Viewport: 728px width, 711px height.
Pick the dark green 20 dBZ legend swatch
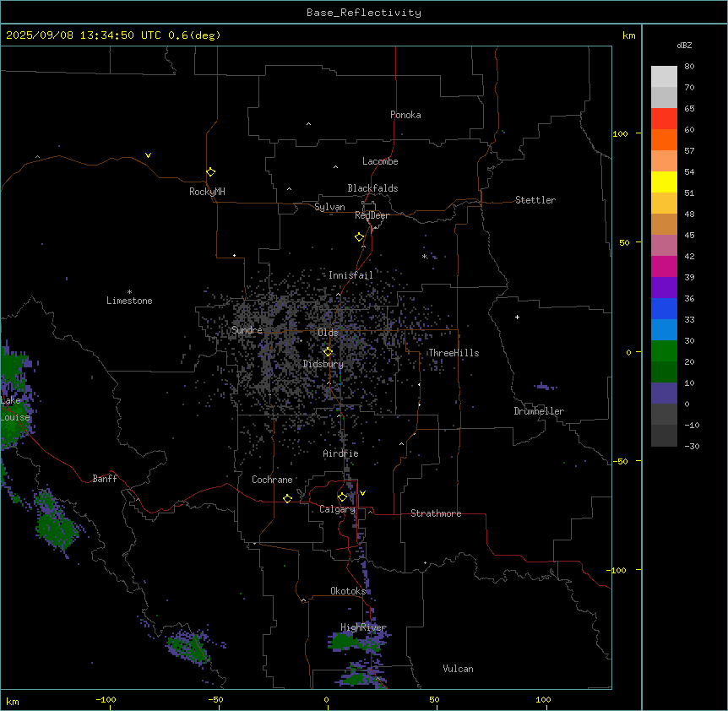tap(664, 372)
